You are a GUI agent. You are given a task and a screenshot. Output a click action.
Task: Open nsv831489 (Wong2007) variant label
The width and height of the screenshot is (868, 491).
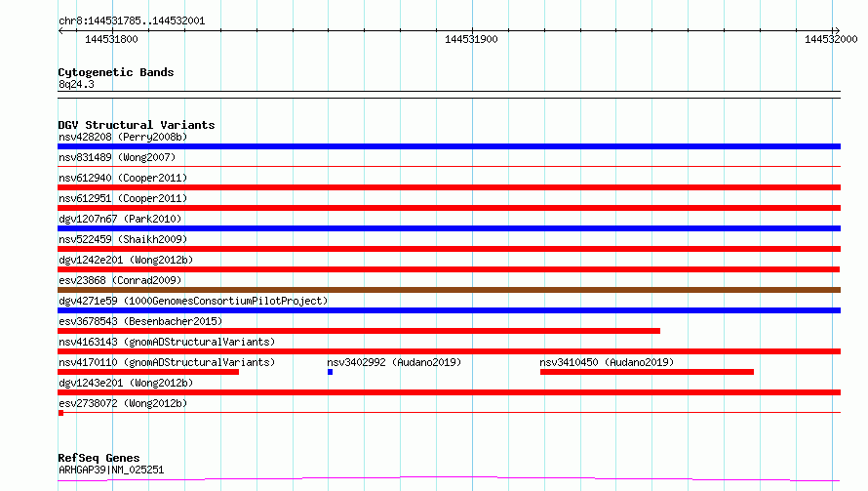[x=117, y=157]
